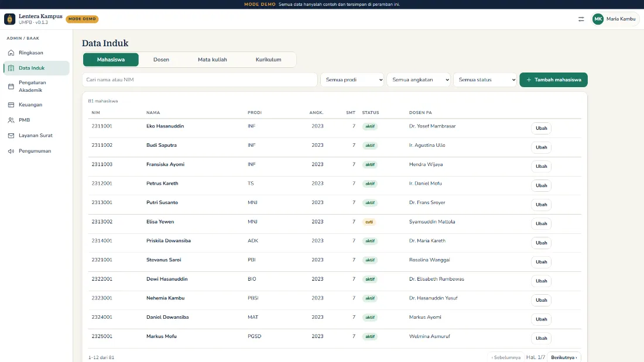
Task: Open Keuangan in the sidebar
Action: click(x=36, y=105)
